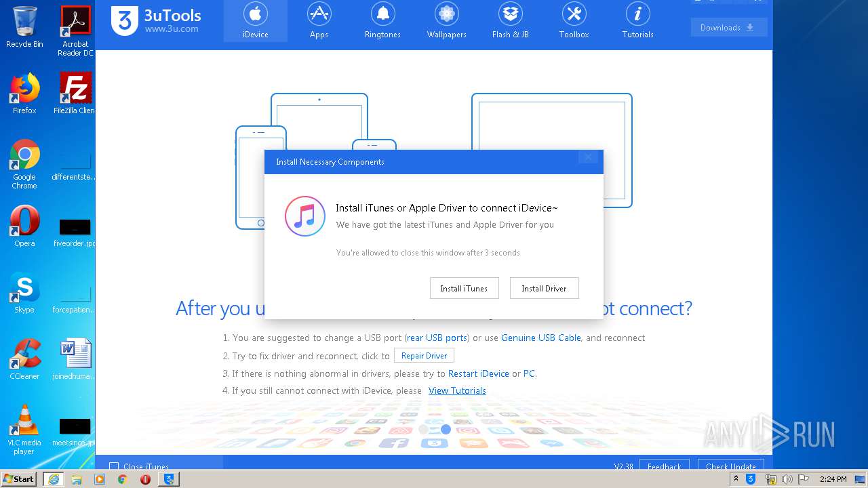The width and height of the screenshot is (868, 488).
Task: Open Opera desktop icon
Action: click(24, 226)
